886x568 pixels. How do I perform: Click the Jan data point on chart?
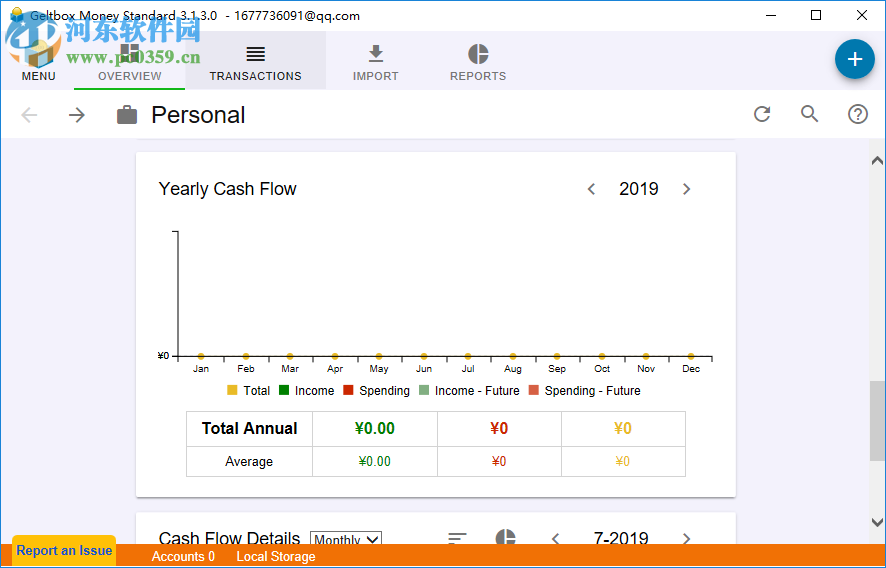(201, 357)
